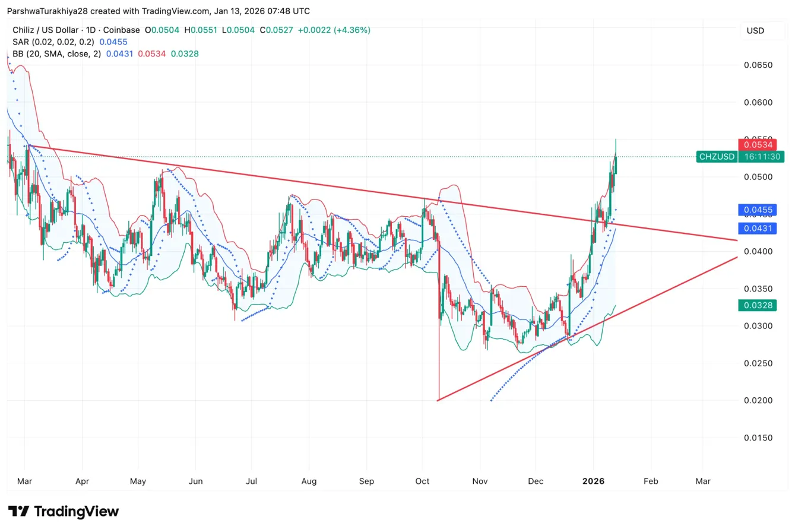This screenshot has width=795, height=532.
Task: Select the 2026 label on the time axis
Action: pyautogui.click(x=593, y=482)
